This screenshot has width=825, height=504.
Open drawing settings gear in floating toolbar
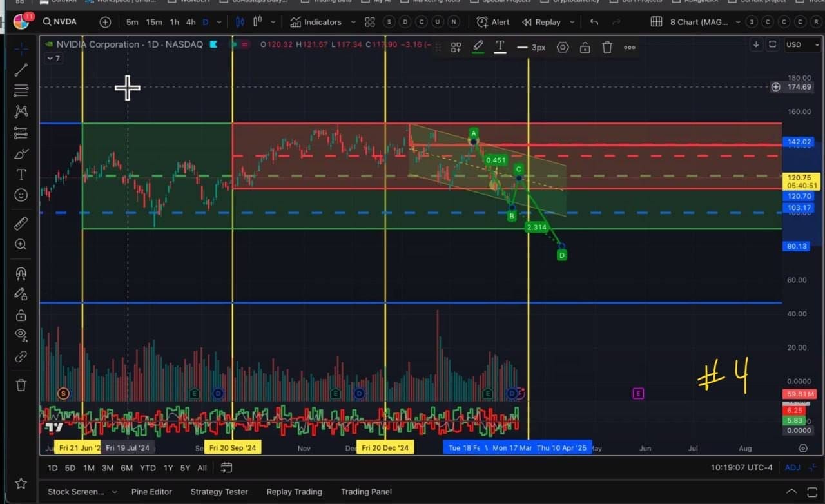(563, 47)
